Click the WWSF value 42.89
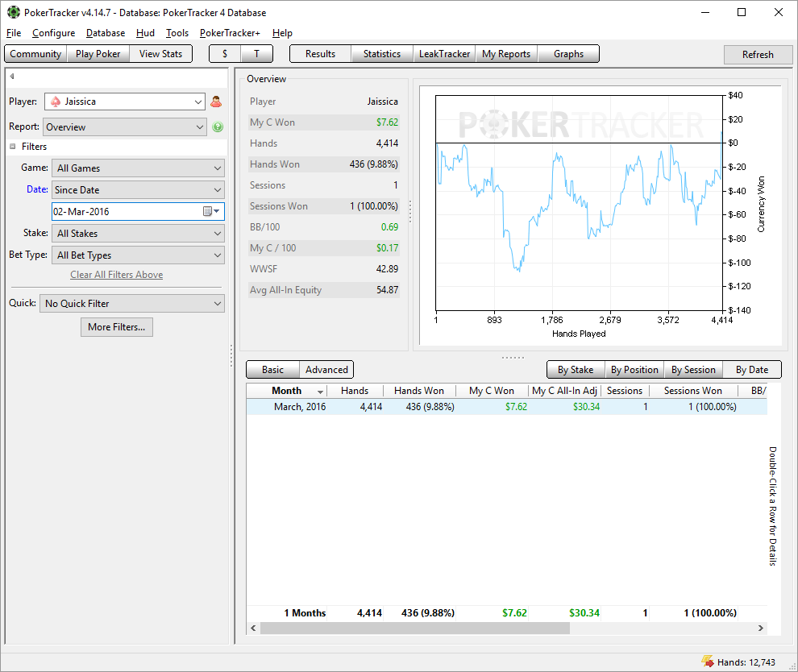Screen dimensions: 798x672 point(387,269)
